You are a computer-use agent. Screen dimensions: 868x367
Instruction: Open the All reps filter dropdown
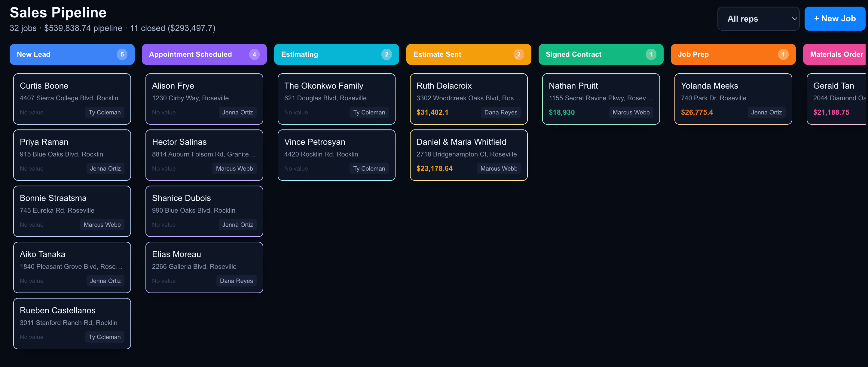[x=758, y=19]
